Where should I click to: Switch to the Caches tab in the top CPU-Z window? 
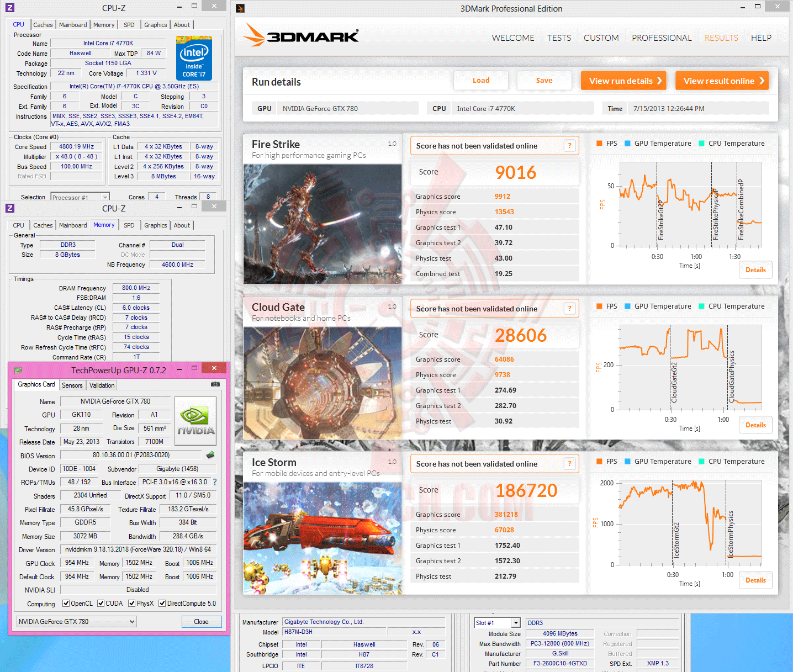click(43, 25)
